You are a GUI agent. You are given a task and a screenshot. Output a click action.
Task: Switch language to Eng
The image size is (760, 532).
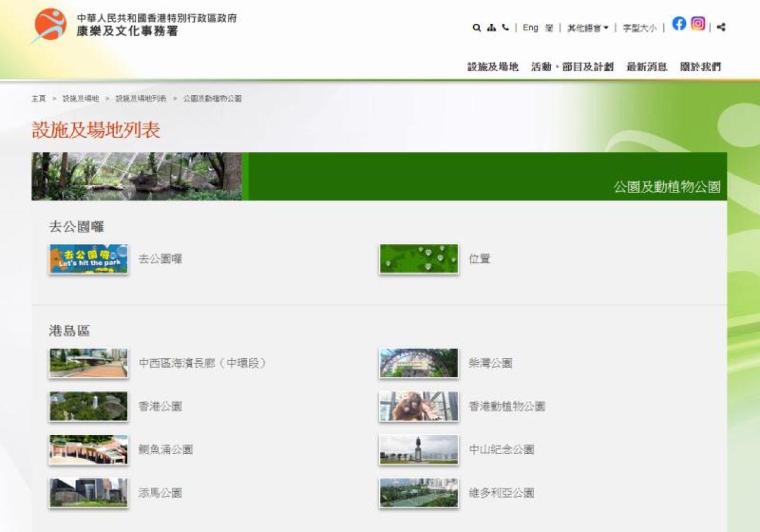pyautogui.click(x=530, y=28)
